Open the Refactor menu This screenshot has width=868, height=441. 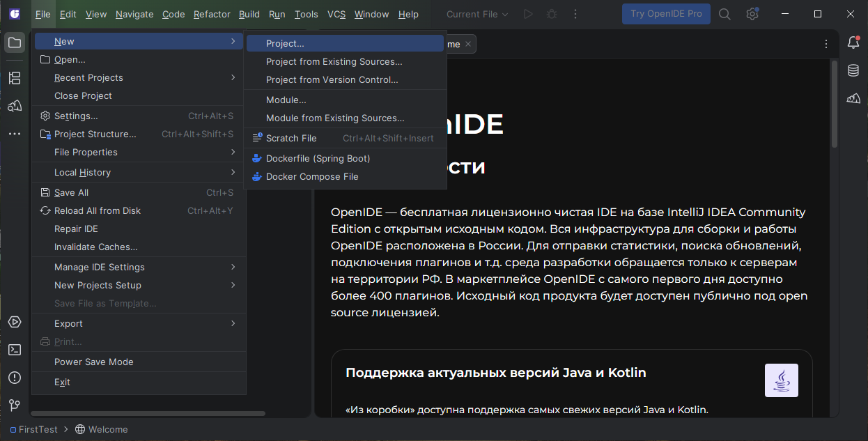(212, 14)
